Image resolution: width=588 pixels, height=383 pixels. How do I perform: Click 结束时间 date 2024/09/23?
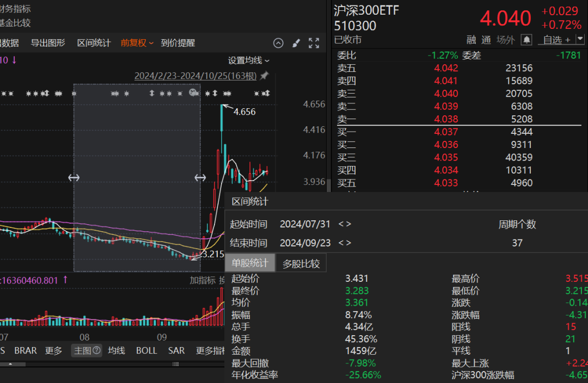click(x=305, y=243)
